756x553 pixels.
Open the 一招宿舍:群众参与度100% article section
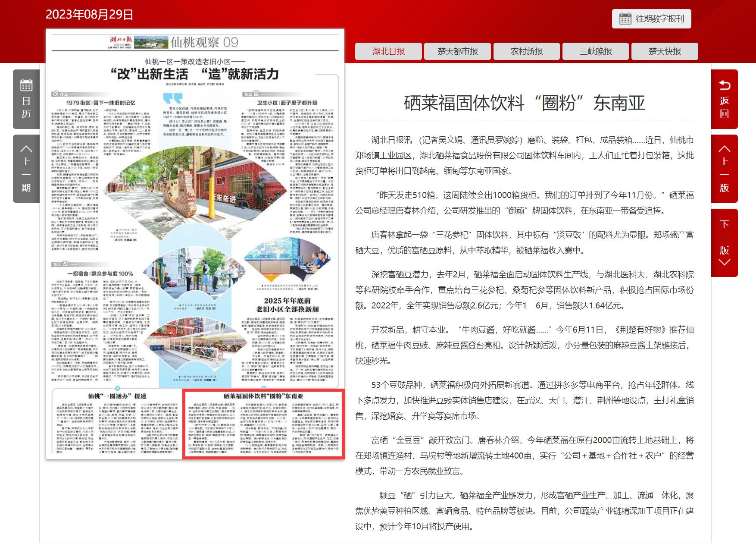pos(100,273)
